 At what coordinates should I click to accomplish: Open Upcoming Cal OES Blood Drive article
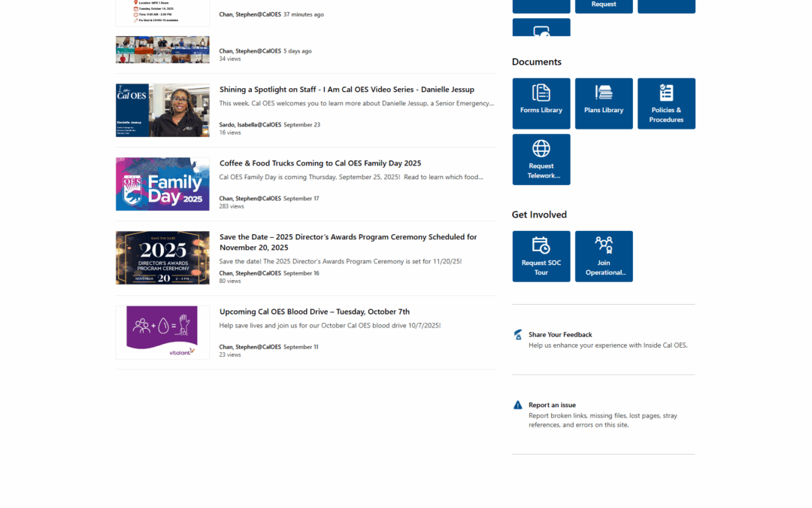[314, 312]
